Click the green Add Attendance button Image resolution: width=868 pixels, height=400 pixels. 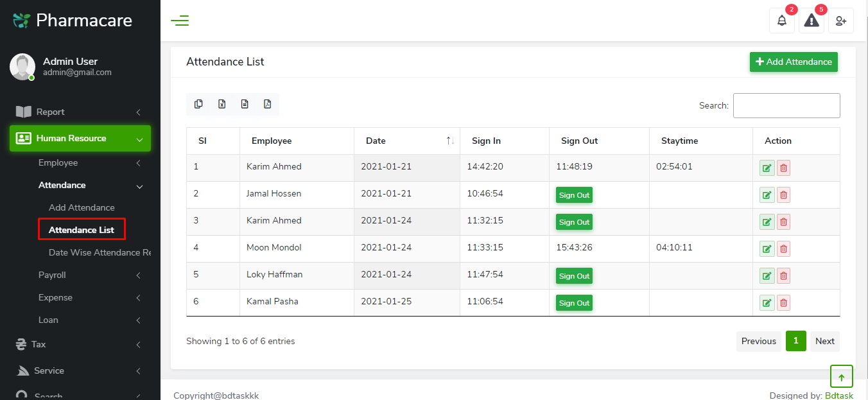[794, 62]
